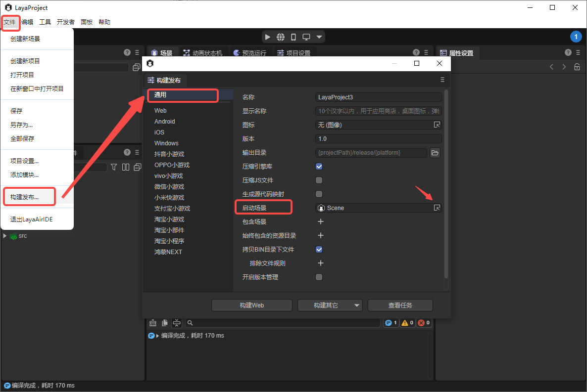Viewport: 587px width, 392px height.
Task: Enable the version management checkbox
Action: [x=319, y=277]
